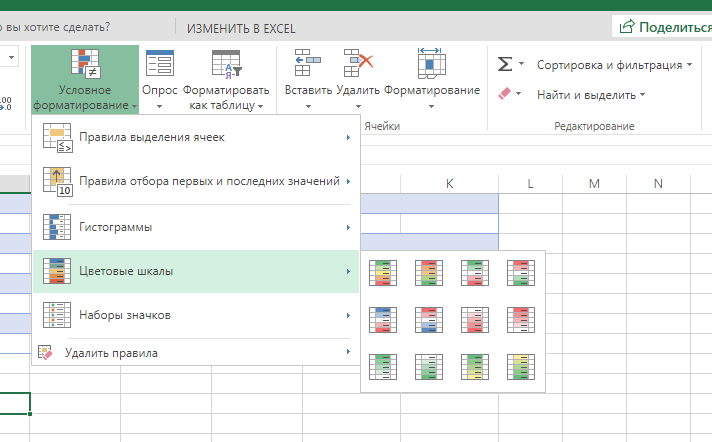Expand Найти и выделить dropdown
Screen dimensions: 712x442
pyautogui.click(x=591, y=95)
